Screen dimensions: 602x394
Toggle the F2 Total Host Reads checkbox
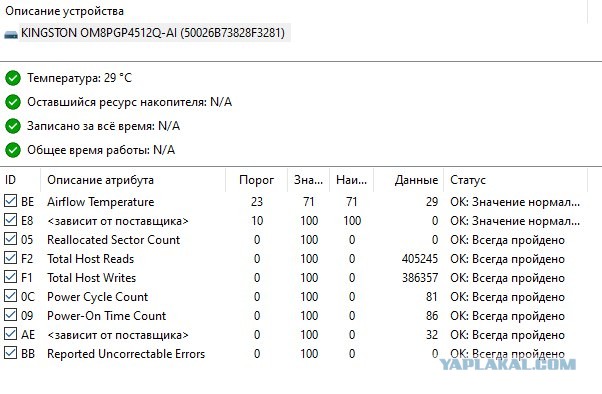tap(10, 258)
